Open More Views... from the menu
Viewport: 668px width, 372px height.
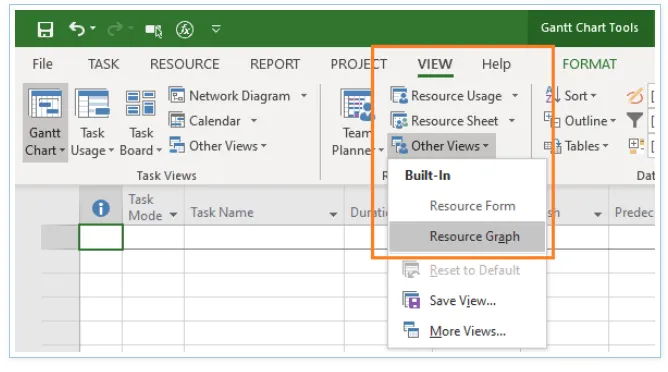[467, 331]
